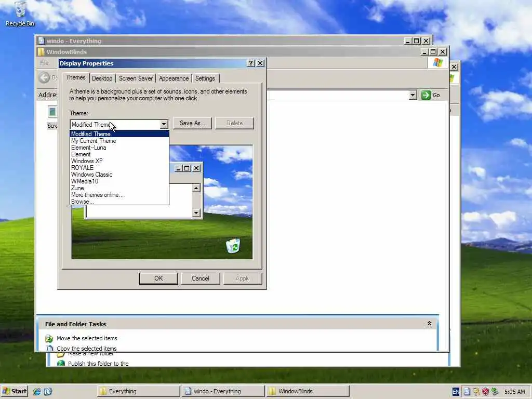Click the preview scrollbar down arrow
Image resolution: width=532 pixels, height=399 pixels.
[196, 213]
